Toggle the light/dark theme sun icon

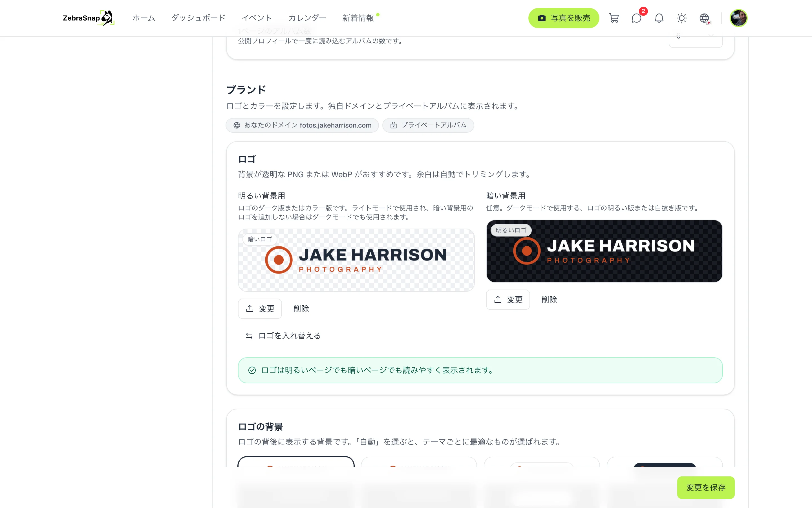pos(681,18)
